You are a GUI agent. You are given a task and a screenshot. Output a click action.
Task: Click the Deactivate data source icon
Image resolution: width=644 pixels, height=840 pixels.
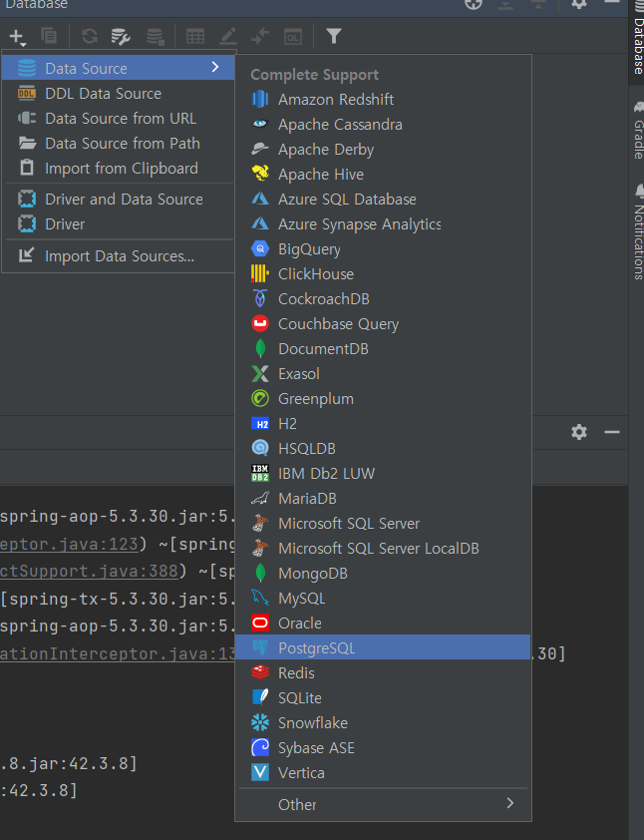point(156,36)
